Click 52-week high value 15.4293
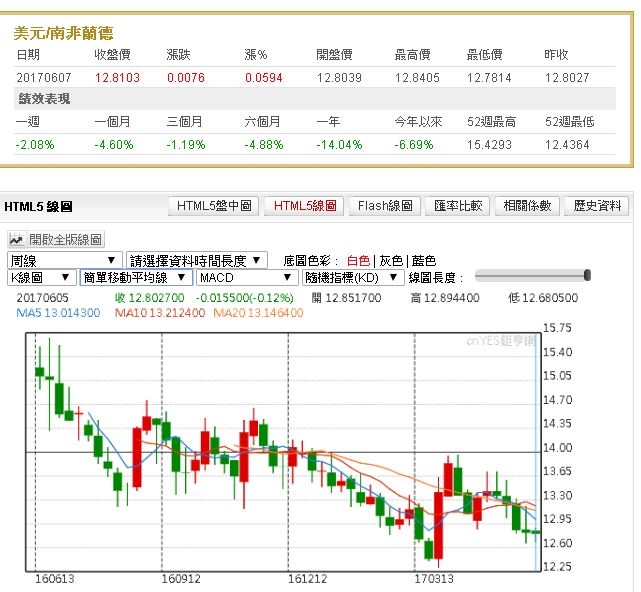This screenshot has height=592, width=641. point(489,145)
